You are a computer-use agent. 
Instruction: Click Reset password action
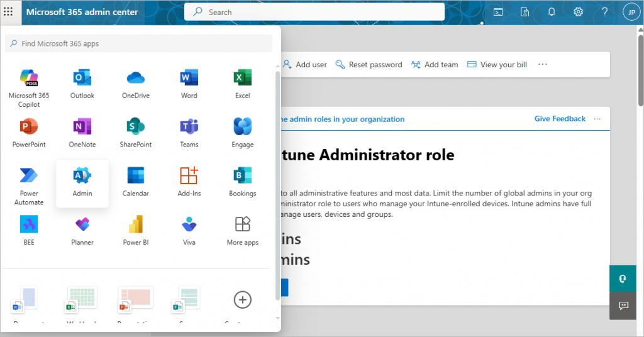click(x=369, y=64)
